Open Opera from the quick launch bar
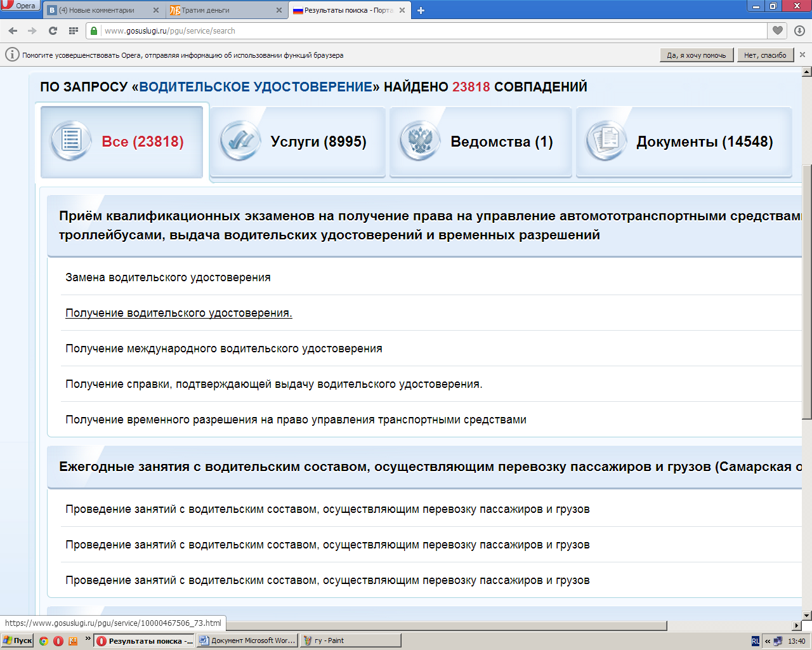Viewport: 812px width, 650px height. [x=58, y=640]
